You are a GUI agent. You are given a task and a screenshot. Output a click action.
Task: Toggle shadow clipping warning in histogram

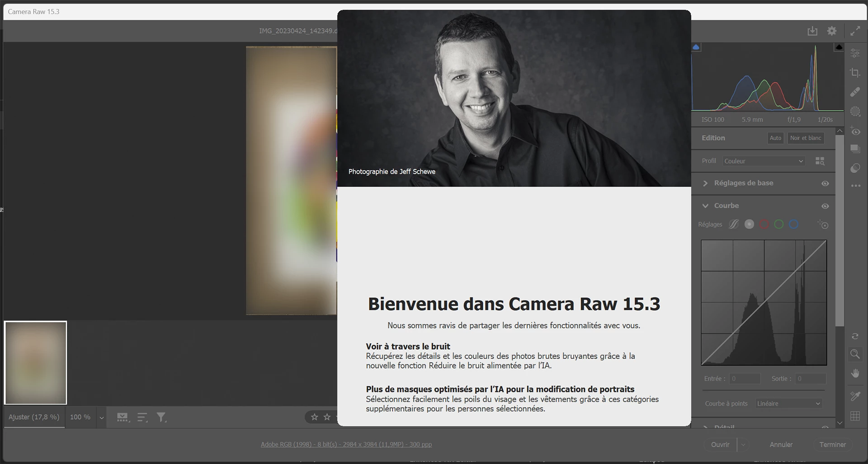(x=696, y=47)
